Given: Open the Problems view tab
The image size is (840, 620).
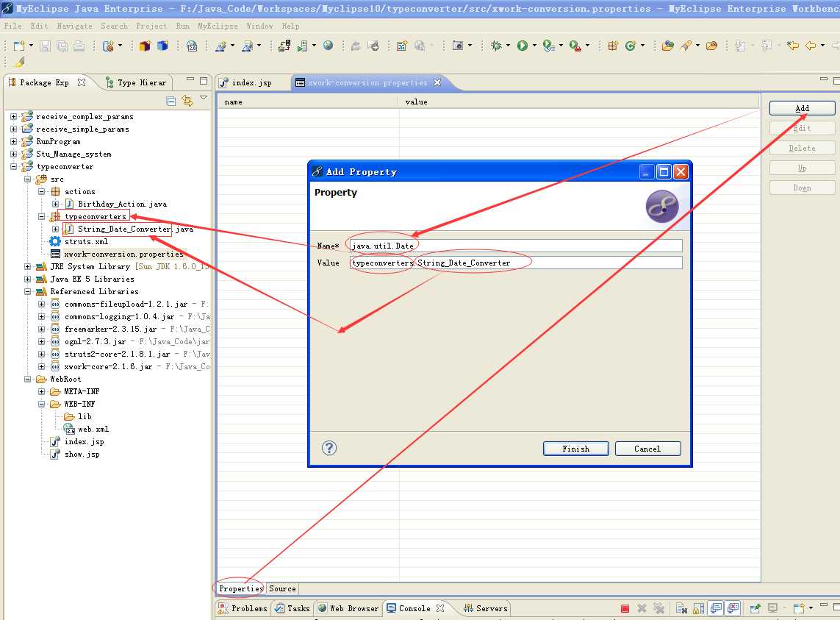Looking at the screenshot, I should tap(244, 608).
